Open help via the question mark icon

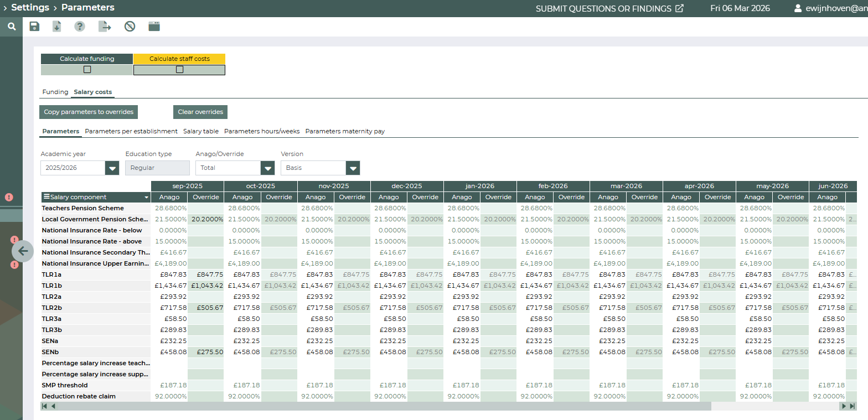pyautogui.click(x=80, y=27)
